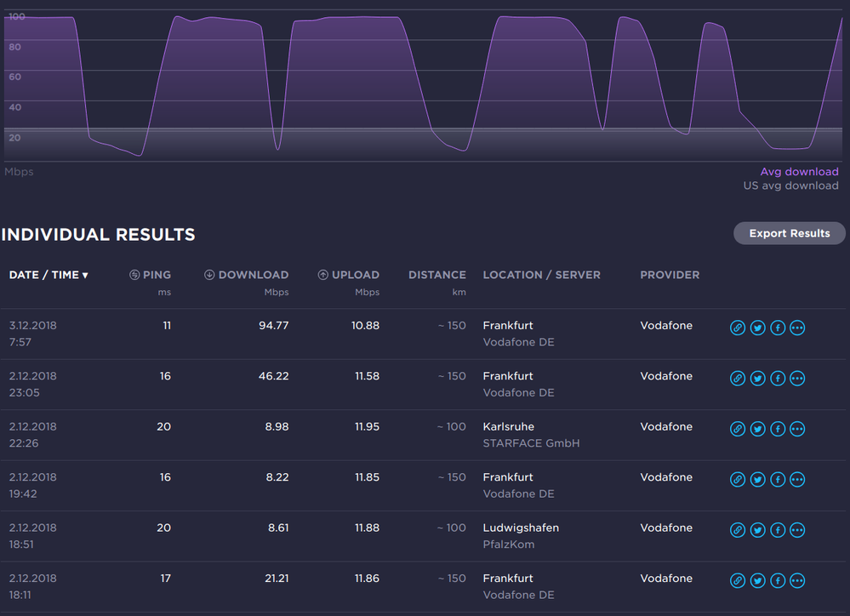Twitter share icon in 19:42 row
The height and width of the screenshot is (616, 850).
coord(757,479)
